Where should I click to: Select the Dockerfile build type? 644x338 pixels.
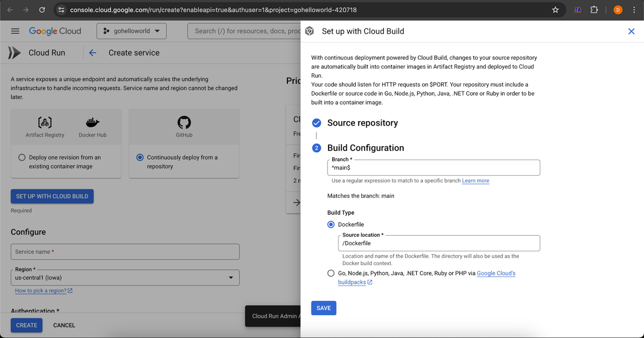click(331, 224)
